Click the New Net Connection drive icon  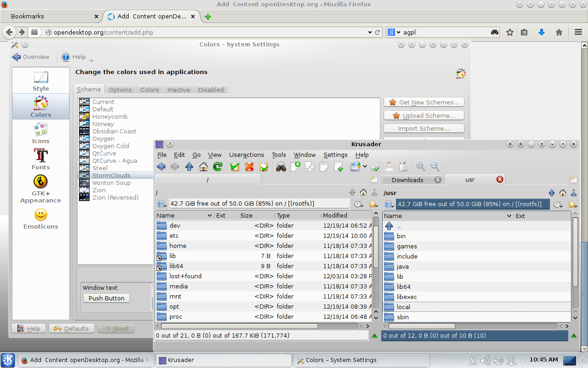click(x=355, y=167)
